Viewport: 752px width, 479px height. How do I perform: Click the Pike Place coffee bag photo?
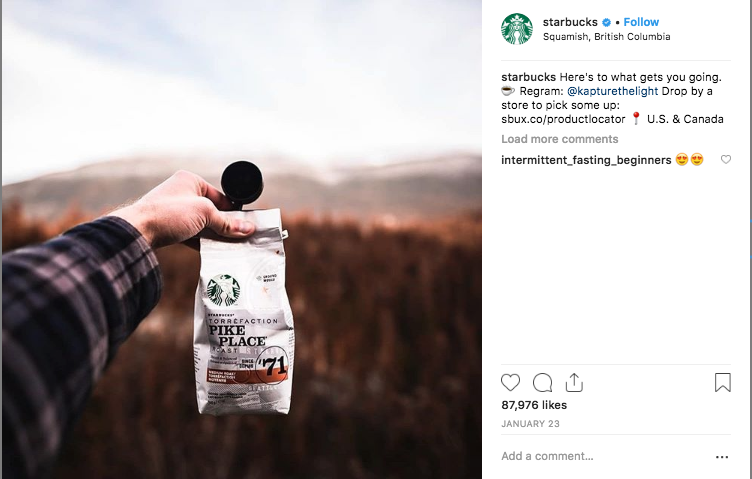point(242,239)
